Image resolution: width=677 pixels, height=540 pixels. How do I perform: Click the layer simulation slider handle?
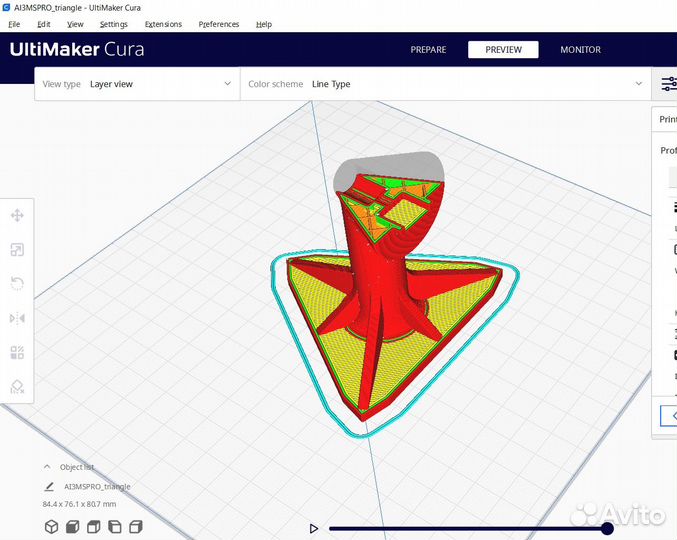click(607, 528)
